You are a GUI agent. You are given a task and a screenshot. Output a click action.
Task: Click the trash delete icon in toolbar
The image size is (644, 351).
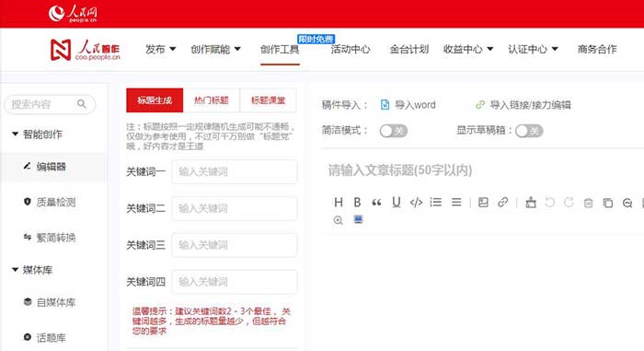(x=588, y=203)
